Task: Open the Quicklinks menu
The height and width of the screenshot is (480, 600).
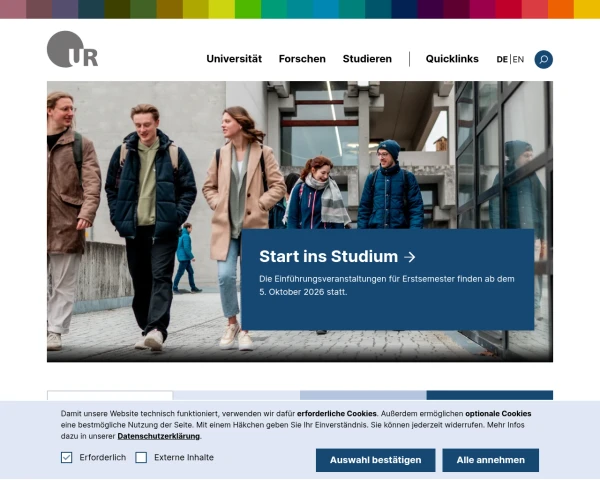Action: tap(452, 59)
